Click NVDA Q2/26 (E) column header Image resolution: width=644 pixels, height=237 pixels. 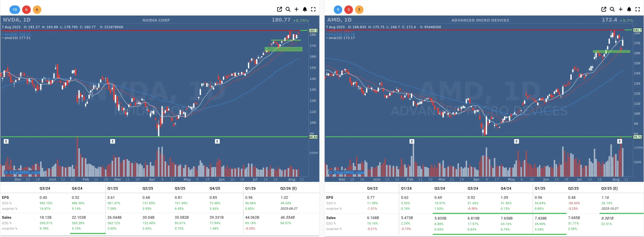[x=288, y=188]
